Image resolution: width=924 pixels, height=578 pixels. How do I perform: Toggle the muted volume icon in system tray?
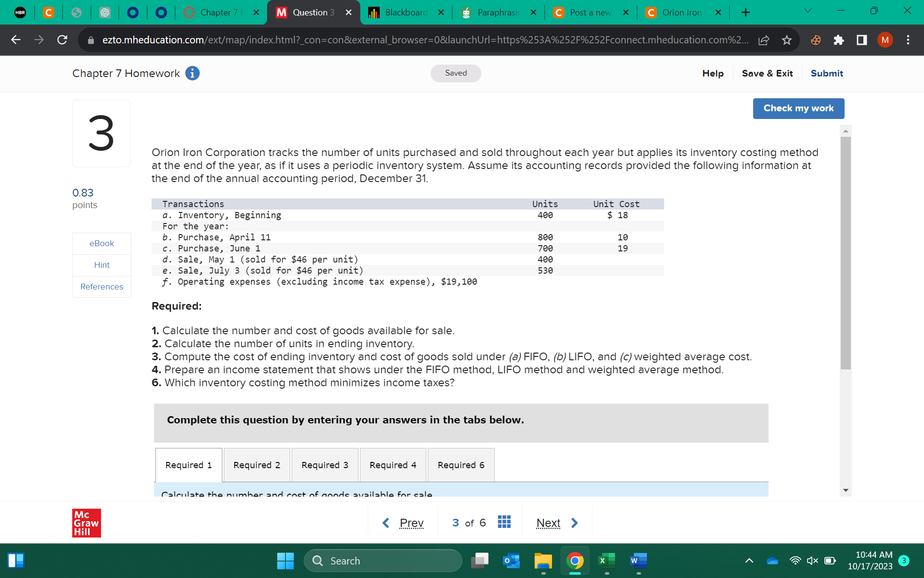(812, 561)
